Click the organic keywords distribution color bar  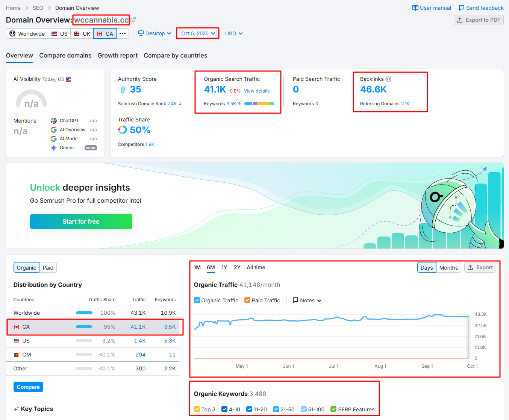coord(259,104)
